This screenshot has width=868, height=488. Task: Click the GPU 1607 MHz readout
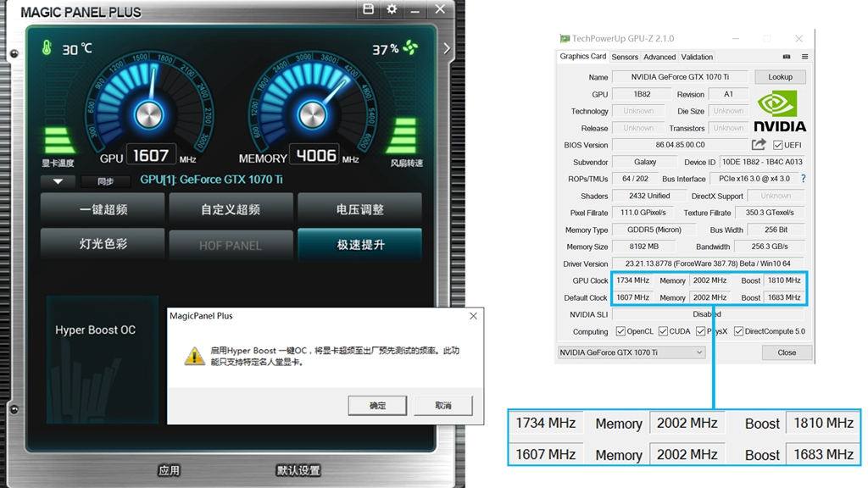151,156
